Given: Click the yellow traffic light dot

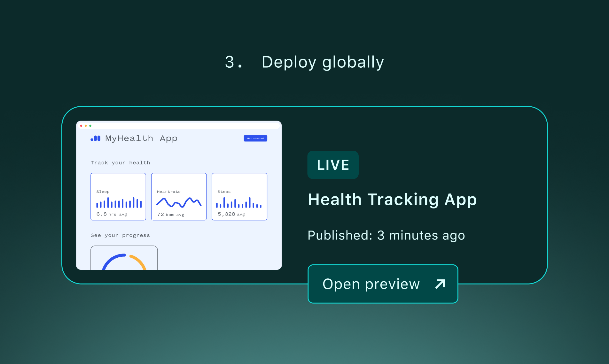Looking at the screenshot, I should coord(86,126).
